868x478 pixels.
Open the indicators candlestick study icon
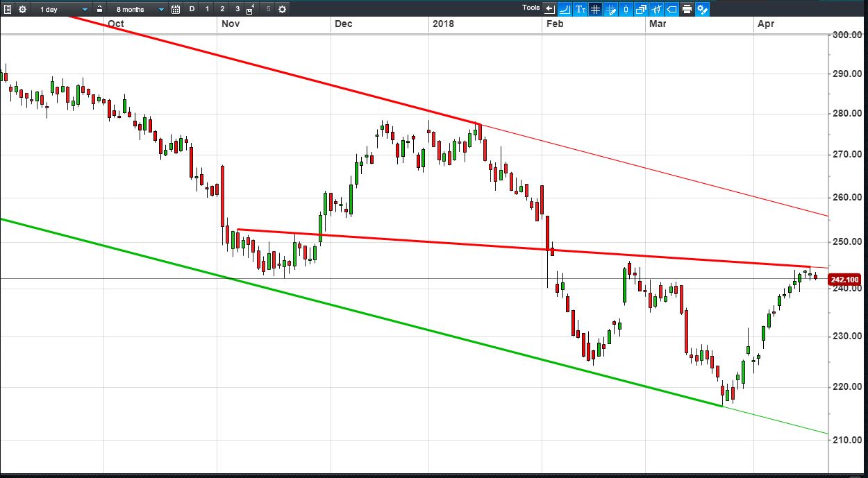pos(656,9)
